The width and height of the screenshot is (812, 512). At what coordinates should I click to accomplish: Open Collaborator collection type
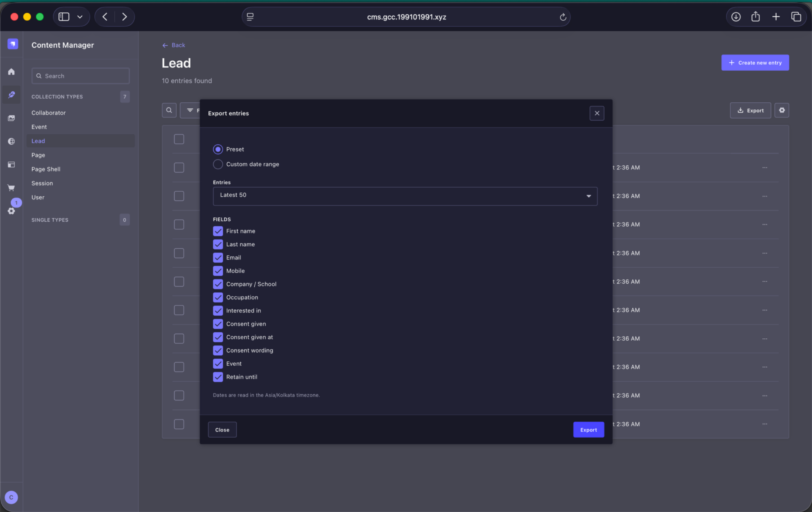click(x=48, y=113)
